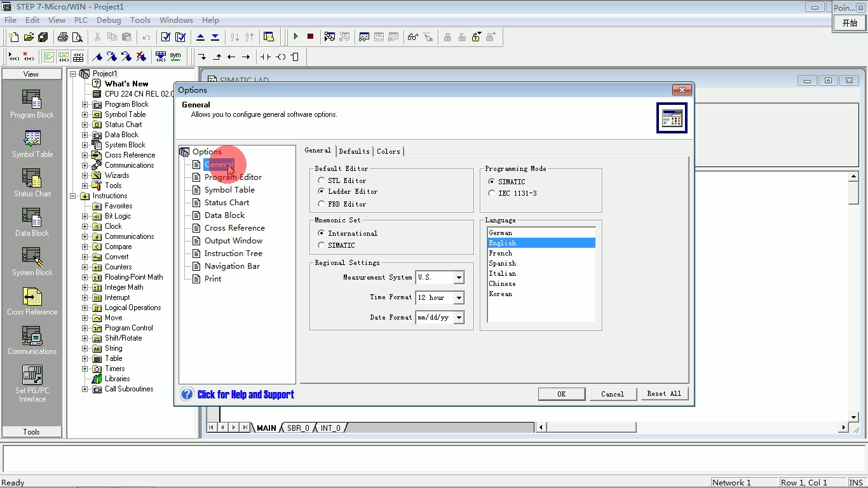The width and height of the screenshot is (868, 488).
Task: Open Cross Reference in navigation bar
Action: point(32,301)
